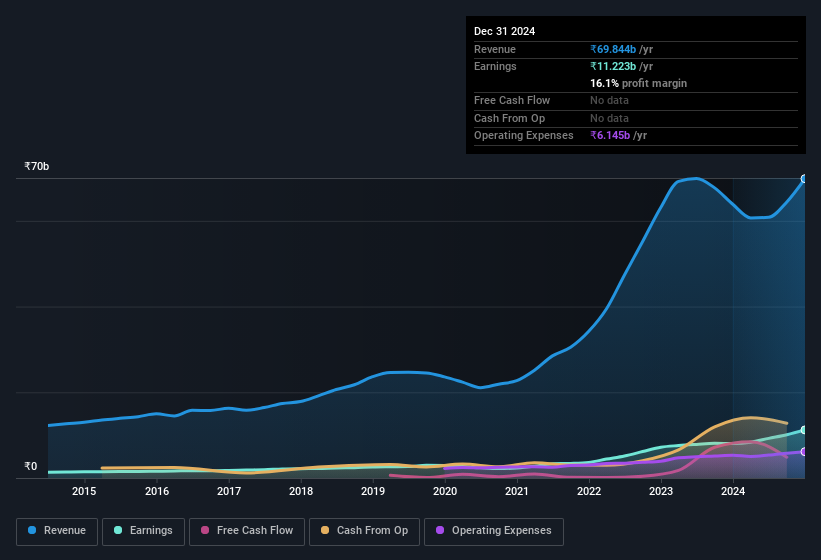The height and width of the screenshot is (560, 821).
Task: Click the Earnings label in tooltip
Action: coord(495,66)
